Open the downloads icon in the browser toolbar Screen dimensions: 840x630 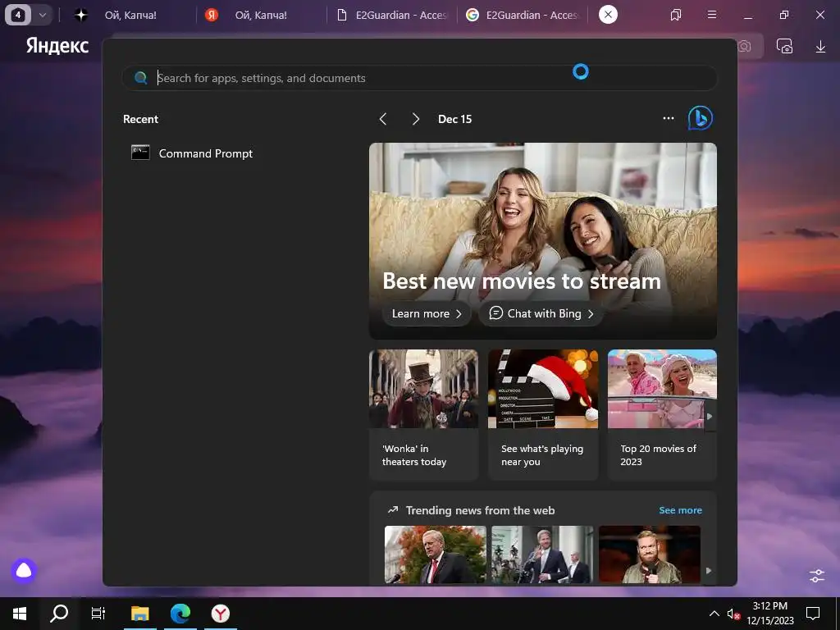coord(820,47)
